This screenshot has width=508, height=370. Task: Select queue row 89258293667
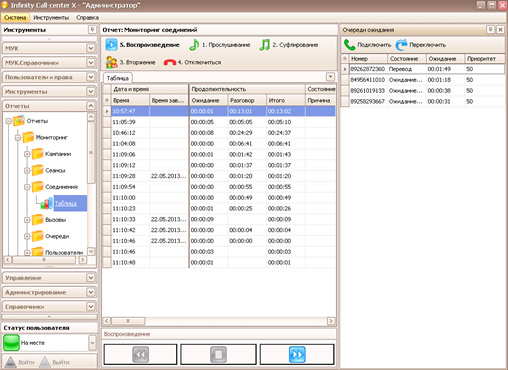[423, 101]
